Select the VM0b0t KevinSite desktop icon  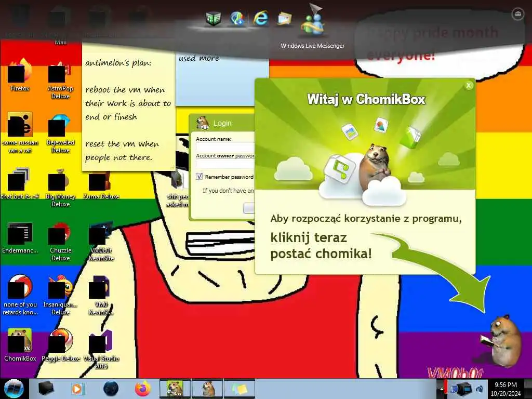(101, 242)
